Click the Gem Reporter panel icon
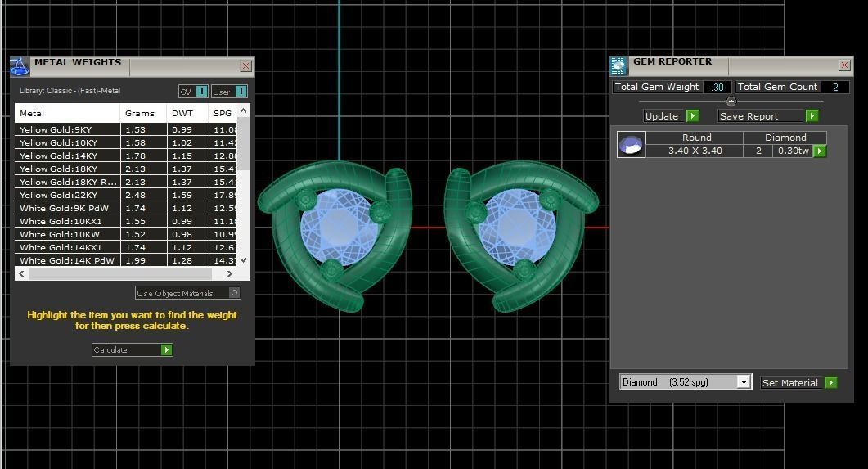This screenshot has width=868, height=469. coord(618,66)
